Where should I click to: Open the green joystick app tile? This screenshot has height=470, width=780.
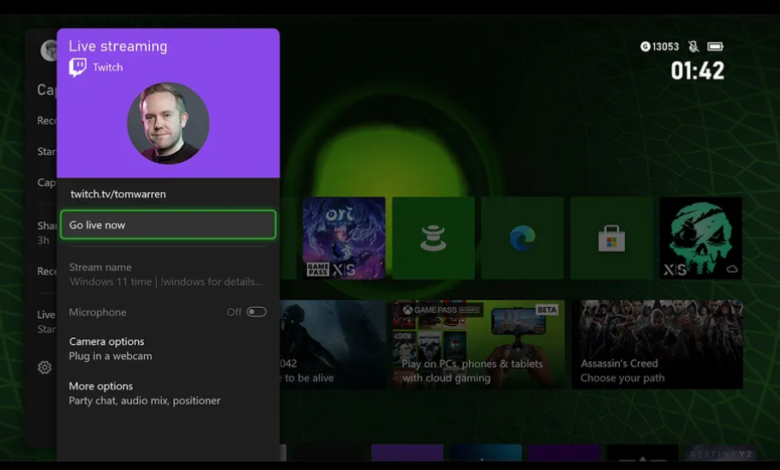pyautogui.click(x=433, y=238)
